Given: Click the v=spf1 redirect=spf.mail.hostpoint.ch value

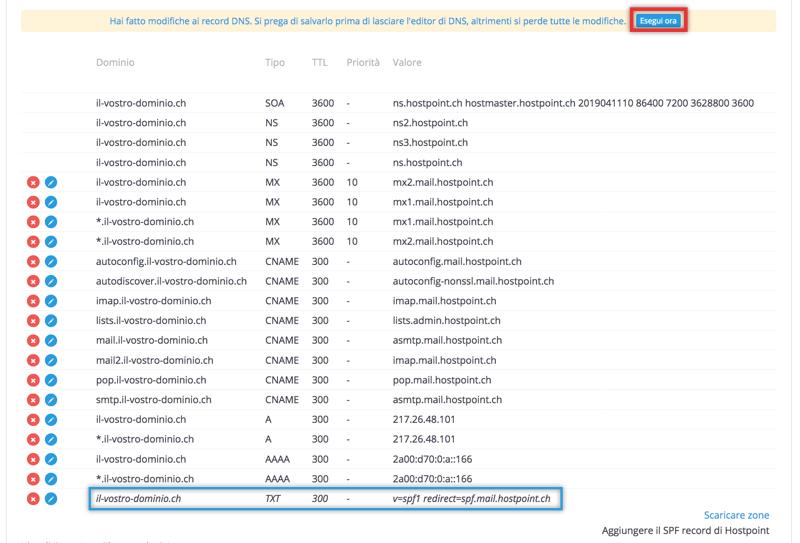Looking at the screenshot, I should point(471,499).
